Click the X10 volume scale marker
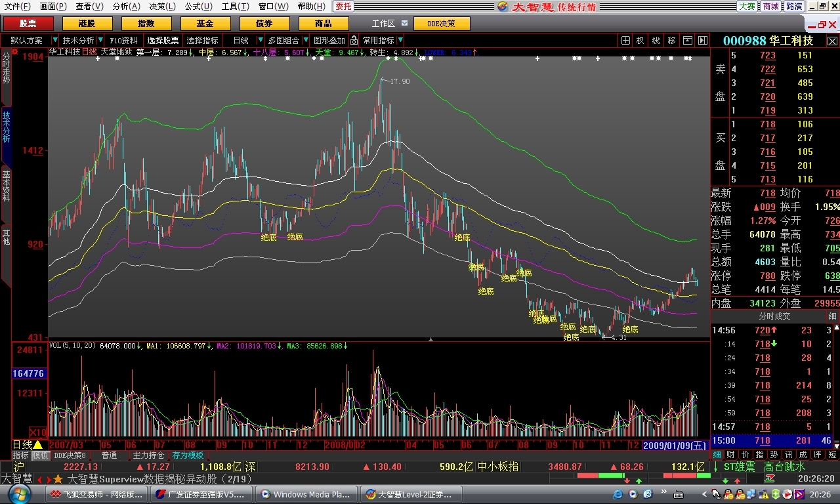The height and width of the screenshot is (504, 840). coord(38,432)
